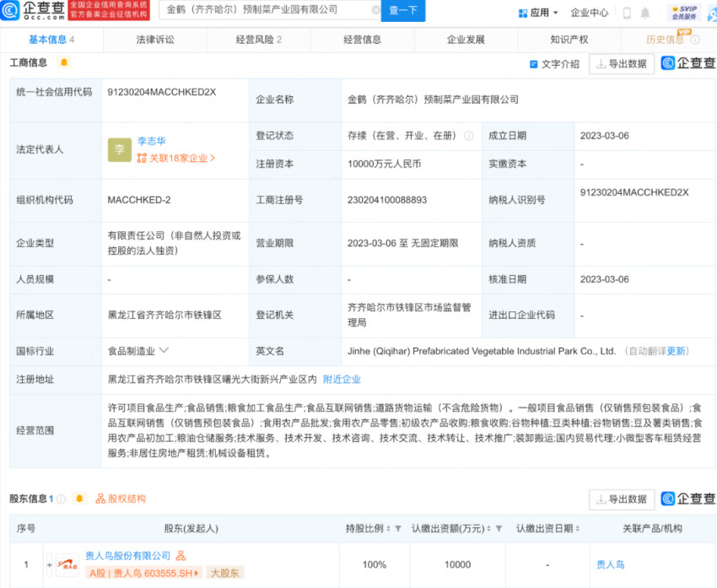Expand the 应用 dropdown menu
717x588 pixels.
point(538,12)
